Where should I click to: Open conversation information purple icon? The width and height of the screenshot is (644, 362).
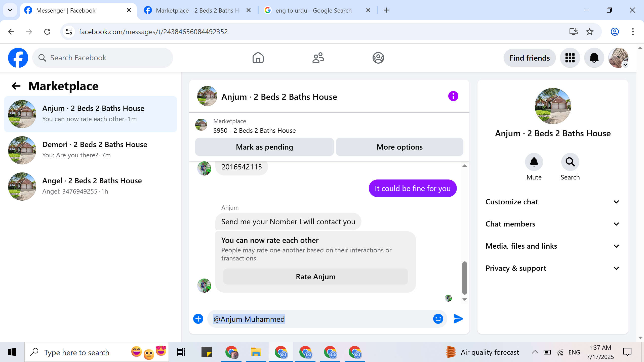pyautogui.click(x=453, y=96)
